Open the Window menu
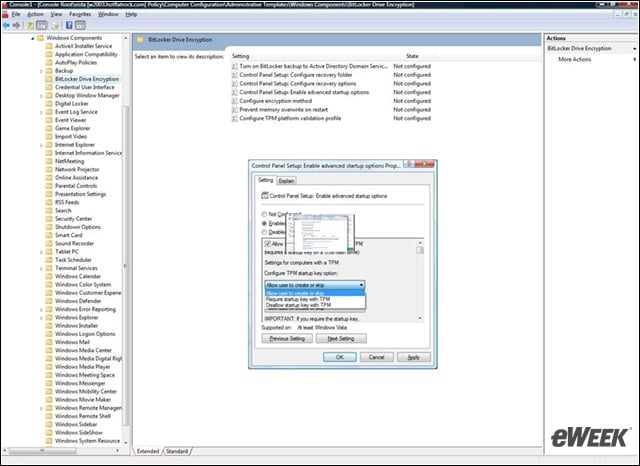 point(108,14)
